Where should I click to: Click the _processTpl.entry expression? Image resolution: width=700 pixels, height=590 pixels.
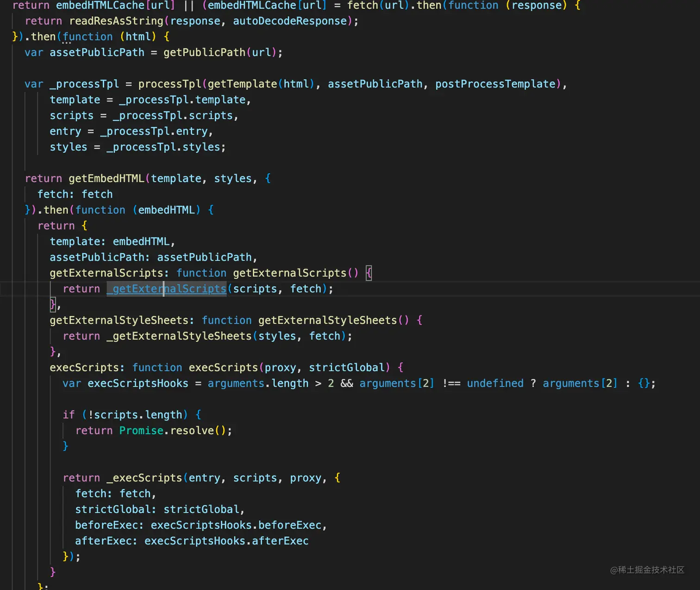[x=154, y=131]
